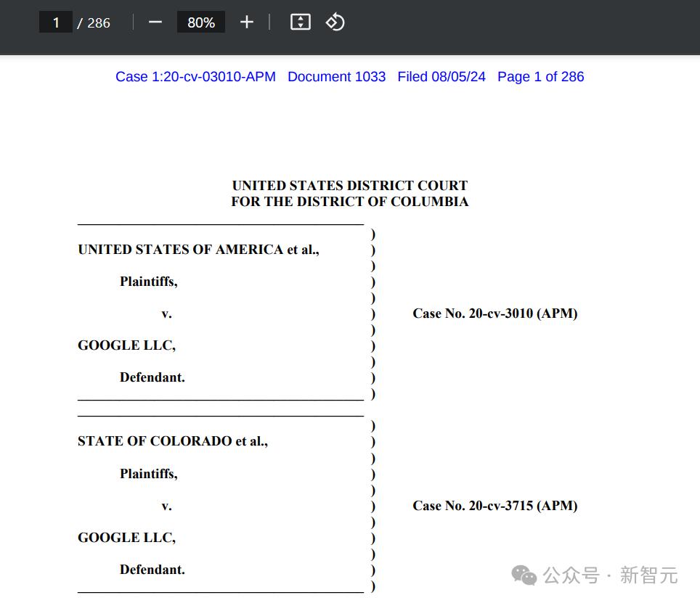This screenshot has width=700, height=603.
Task: Rotate the document counterclockwise
Action: click(335, 22)
